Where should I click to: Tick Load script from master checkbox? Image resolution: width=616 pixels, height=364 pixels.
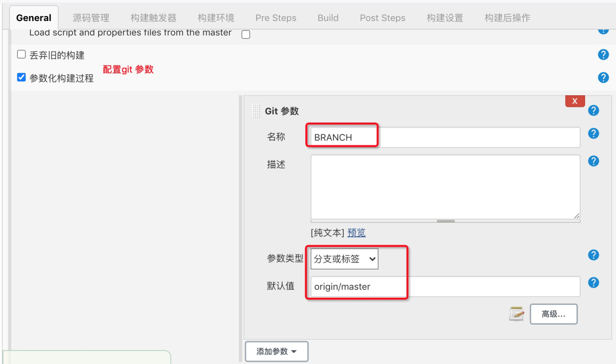coord(246,35)
